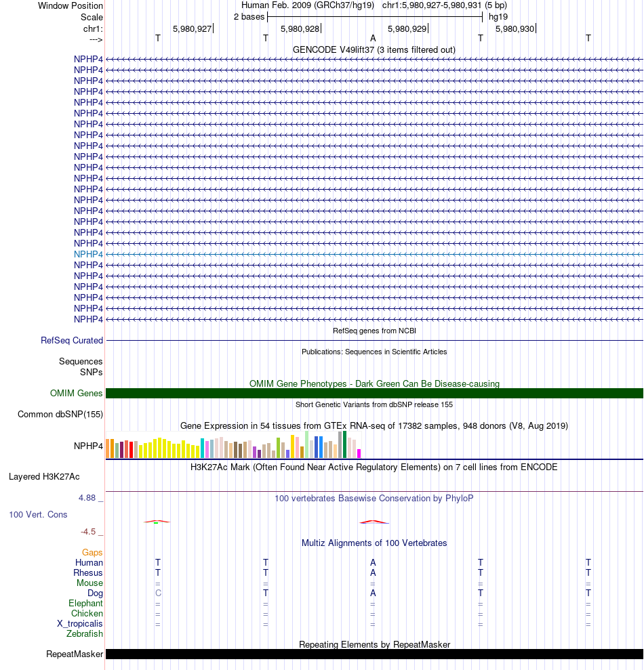Click the chr1:5,980,927-5,980,931 (5 bp) position text
644x670 pixels.
pos(445,5)
